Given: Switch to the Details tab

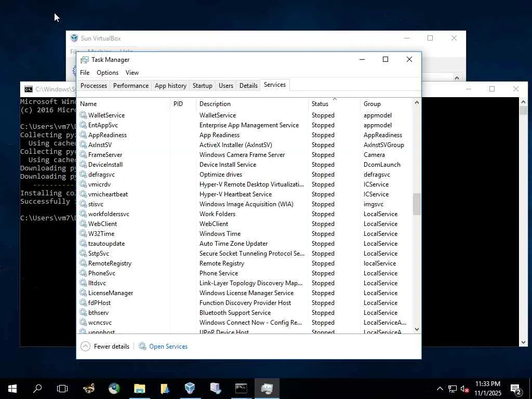Looking at the screenshot, I should click(x=249, y=86).
